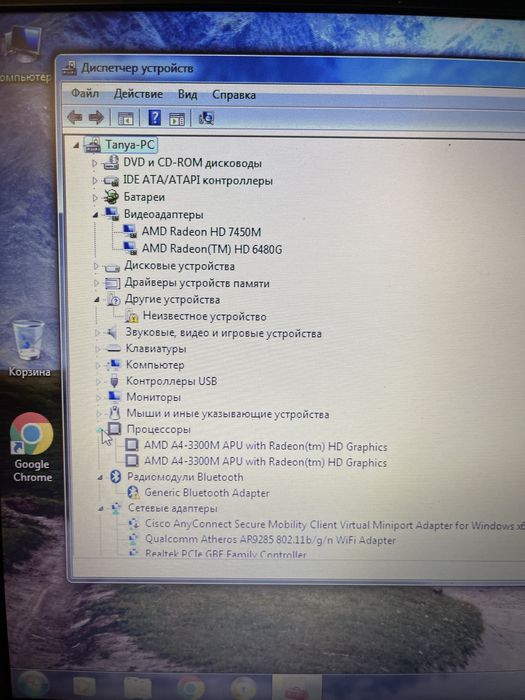
Task: Expand the Мониторы category
Action: (99, 397)
